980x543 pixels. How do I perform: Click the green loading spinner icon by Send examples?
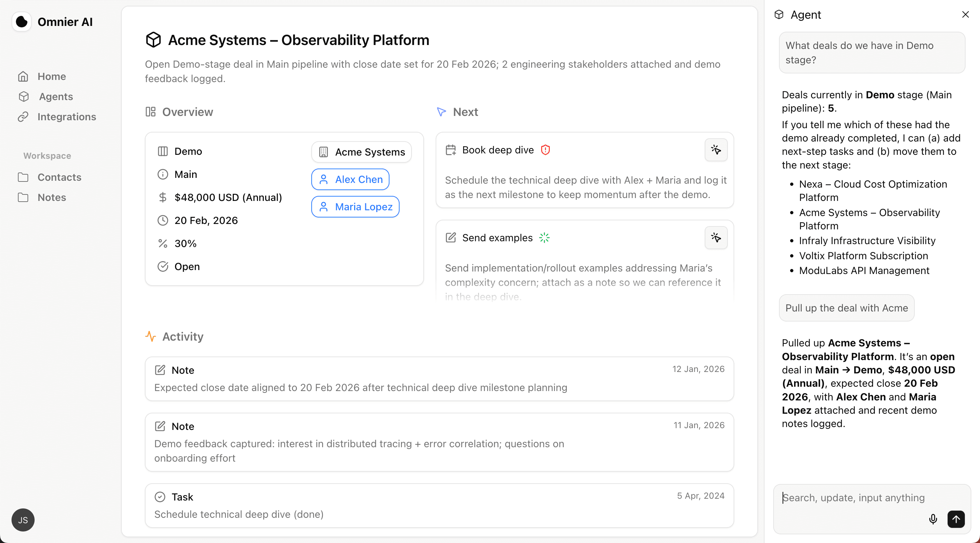click(x=544, y=238)
